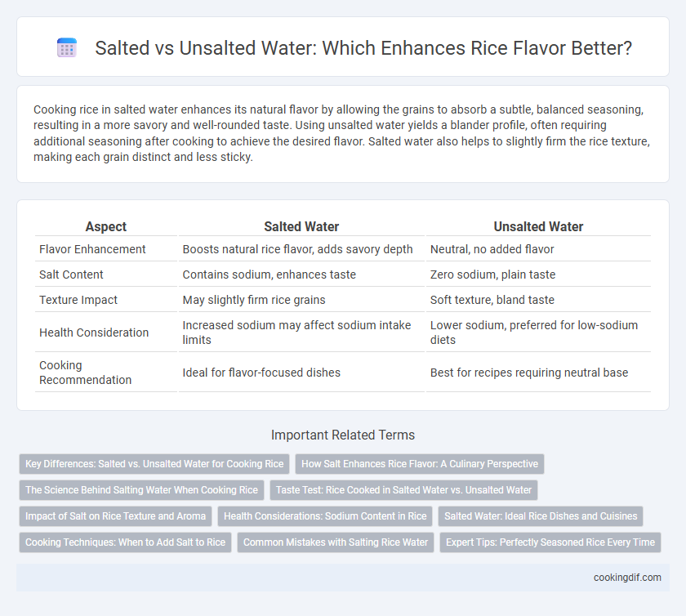This screenshot has width=686, height=616.
Task: Open Cooking Techniques When to Add Salt tag
Action: point(125,542)
